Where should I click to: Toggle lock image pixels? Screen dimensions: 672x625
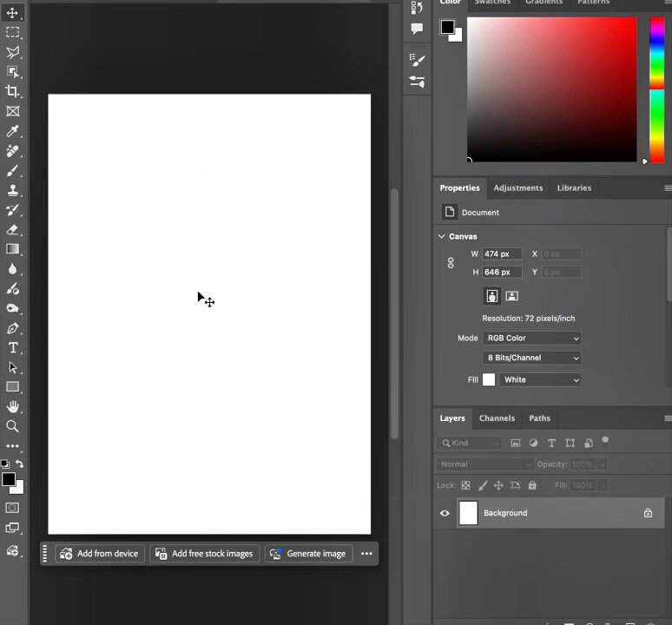[x=483, y=485]
